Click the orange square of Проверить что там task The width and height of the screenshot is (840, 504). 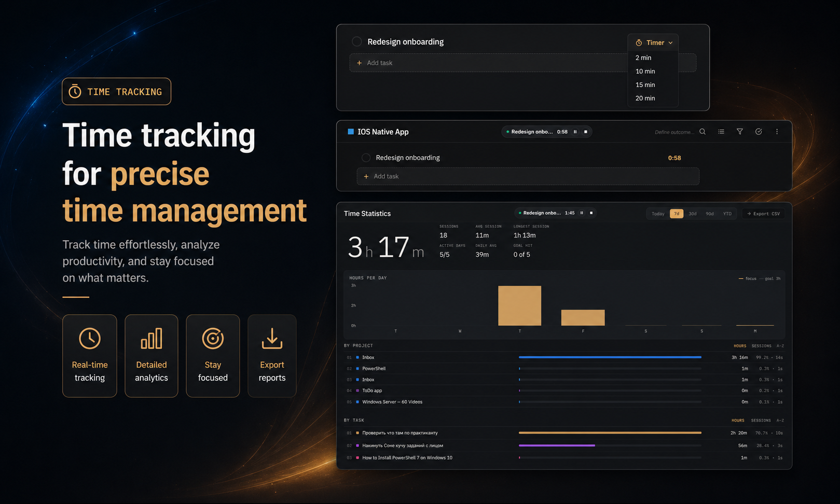pos(357,433)
